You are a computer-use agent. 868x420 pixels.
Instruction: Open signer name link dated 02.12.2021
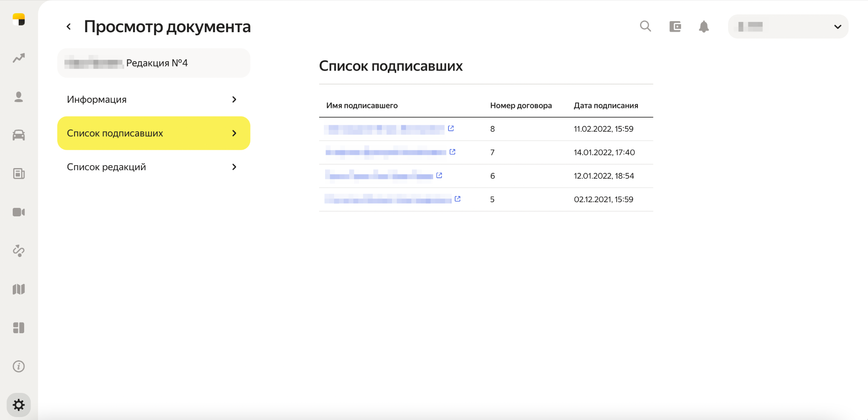point(388,199)
